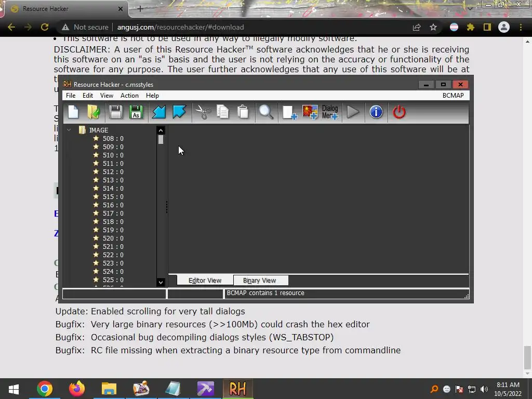Viewport: 532px width, 399px height.
Task: Select resource 509 : 0
Action: [113, 147]
